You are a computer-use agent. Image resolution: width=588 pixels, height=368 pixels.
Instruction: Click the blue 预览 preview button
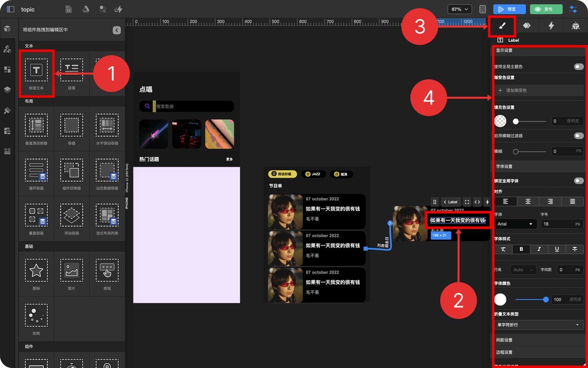[509, 9]
